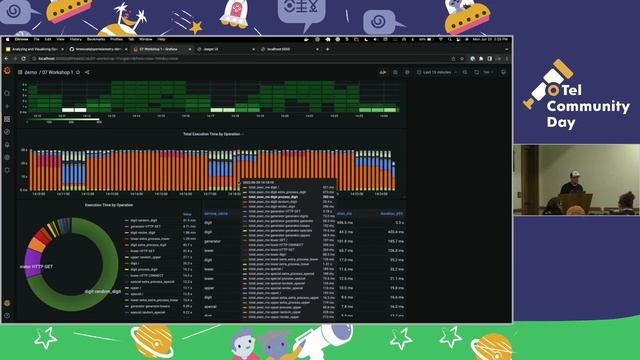Cycle view mode with monitor icon

click(x=503, y=72)
